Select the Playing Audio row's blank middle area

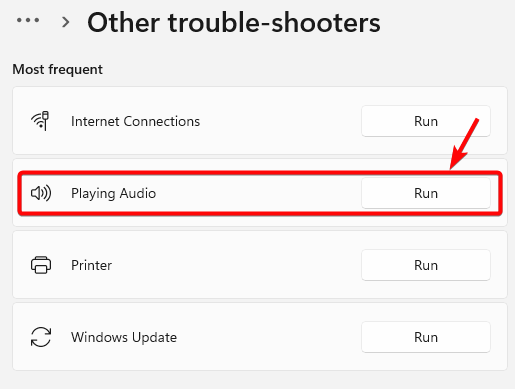pyautogui.click(x=258, y=193)
